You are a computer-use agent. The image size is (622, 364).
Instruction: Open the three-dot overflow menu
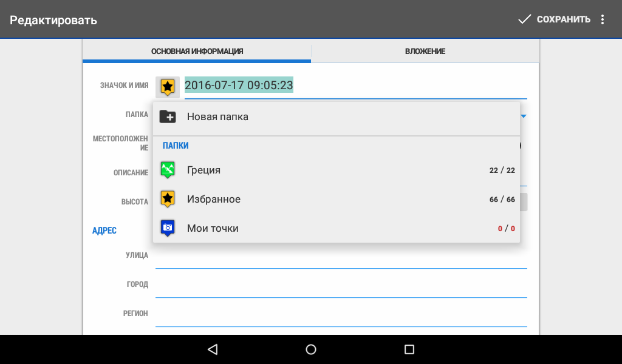(x=603, y=19)
